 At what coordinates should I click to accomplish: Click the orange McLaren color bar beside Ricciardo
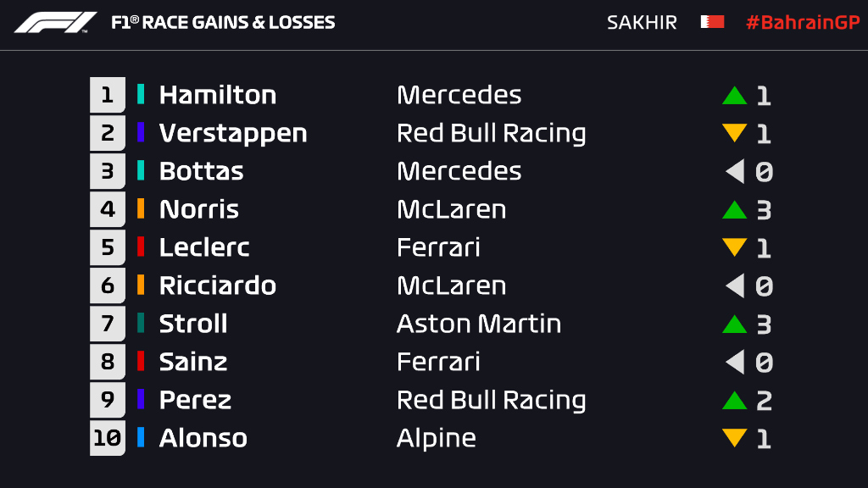(x=141, y=285)
